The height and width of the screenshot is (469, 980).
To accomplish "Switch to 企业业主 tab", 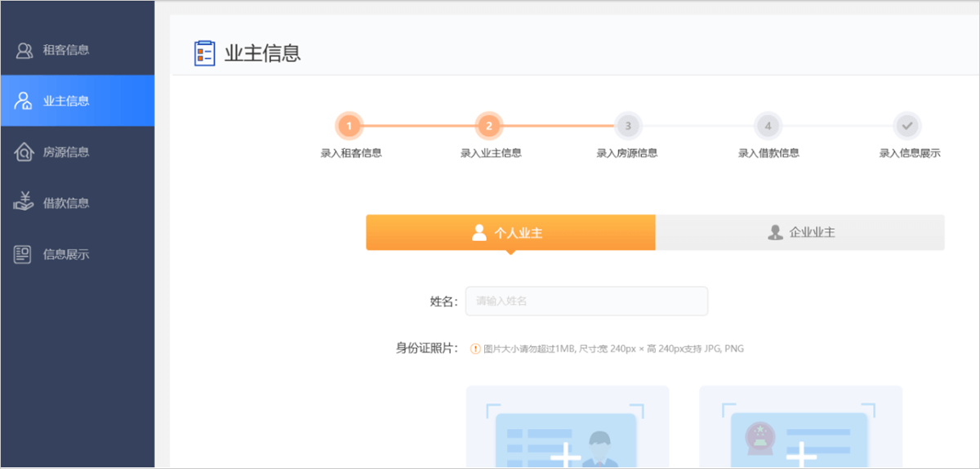I will pyautogui.click(x=800, y=232).
